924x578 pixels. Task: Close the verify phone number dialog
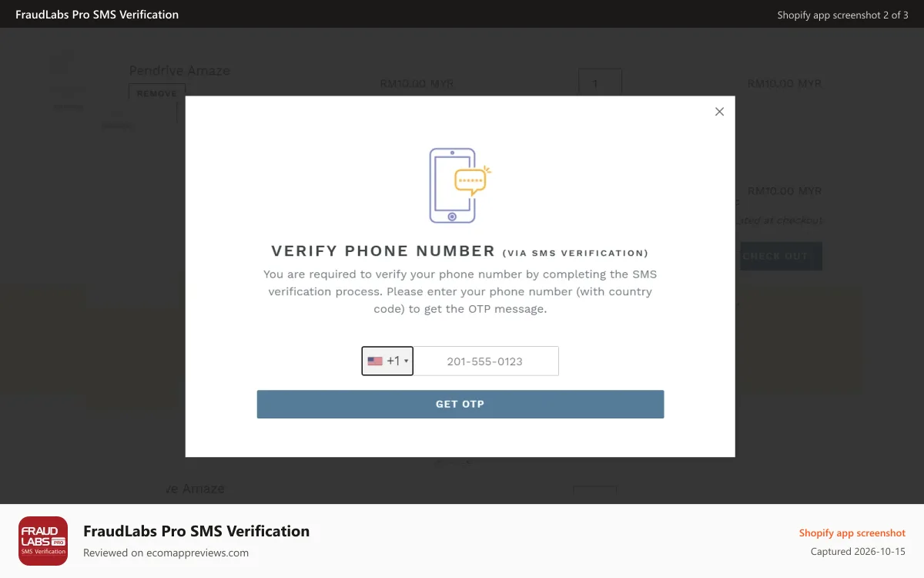click(x=719, y=112)
